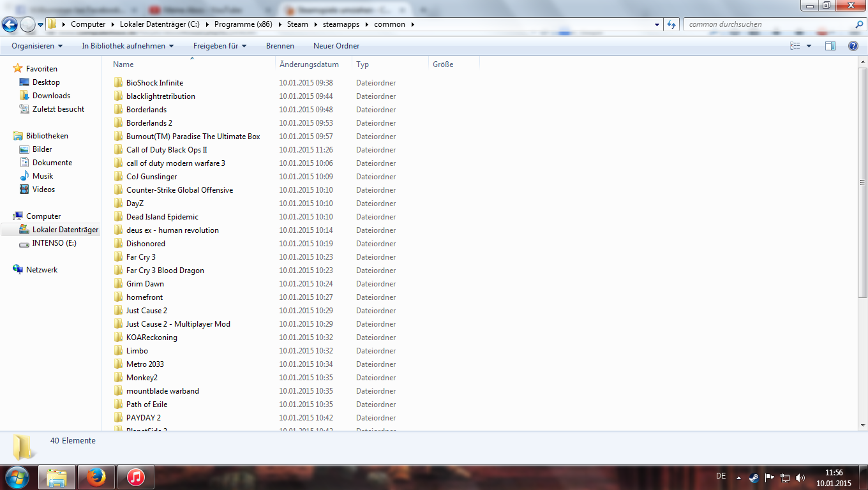Click the search magnifier icon
This screenshot has width=868, height=490.
(858, 24)
